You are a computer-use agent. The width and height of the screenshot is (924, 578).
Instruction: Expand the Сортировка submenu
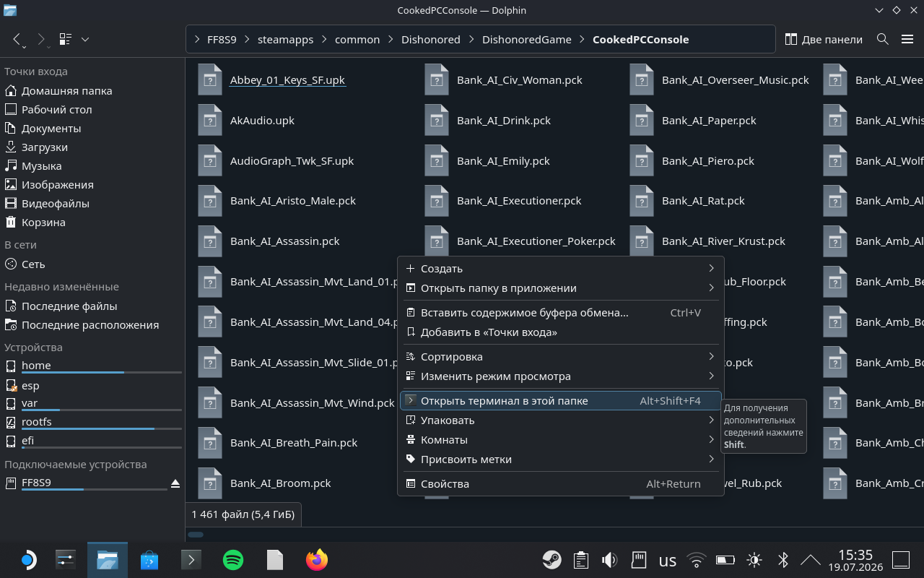click(561, 357)
